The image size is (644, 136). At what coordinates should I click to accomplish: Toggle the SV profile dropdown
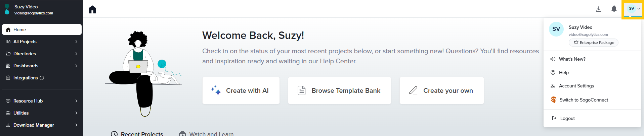(633, 9)
